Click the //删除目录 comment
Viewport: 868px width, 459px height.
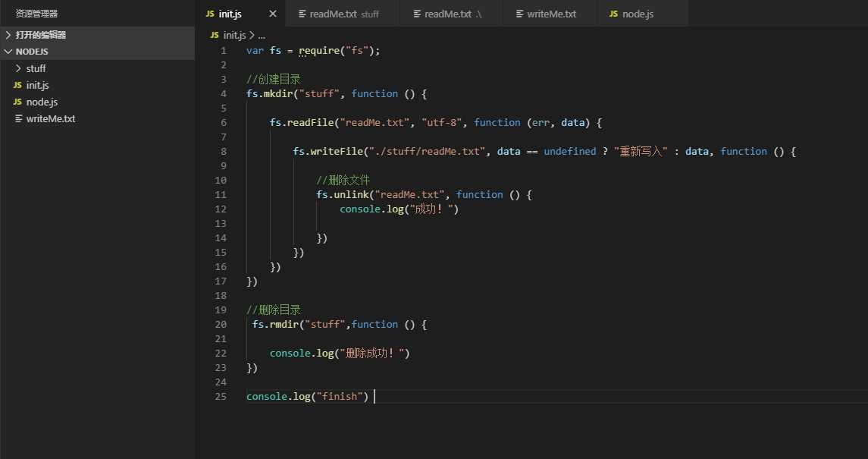274,310
